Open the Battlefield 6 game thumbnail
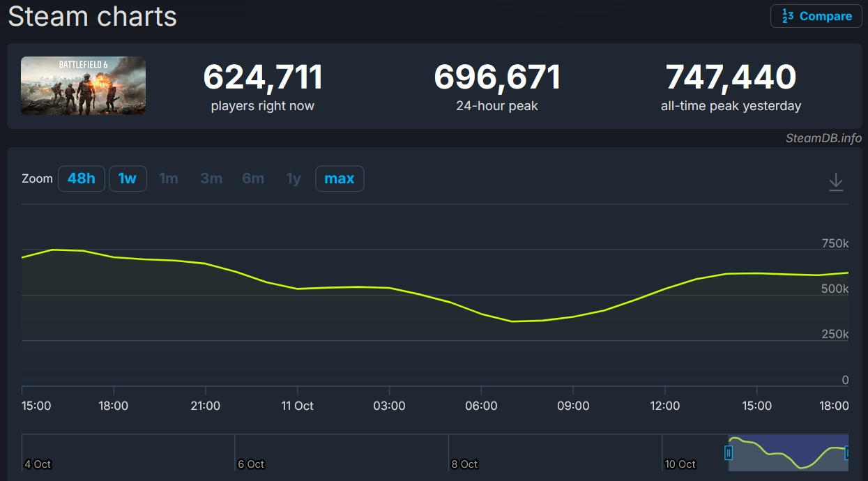Screen dimensions: 868x481 tap(83, 86)
